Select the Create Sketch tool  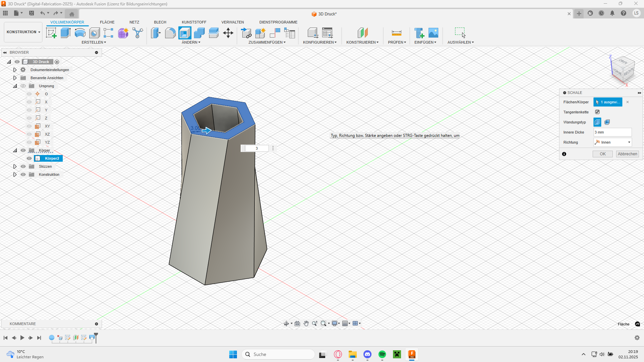pyautogui.click(x=51, y=33)
